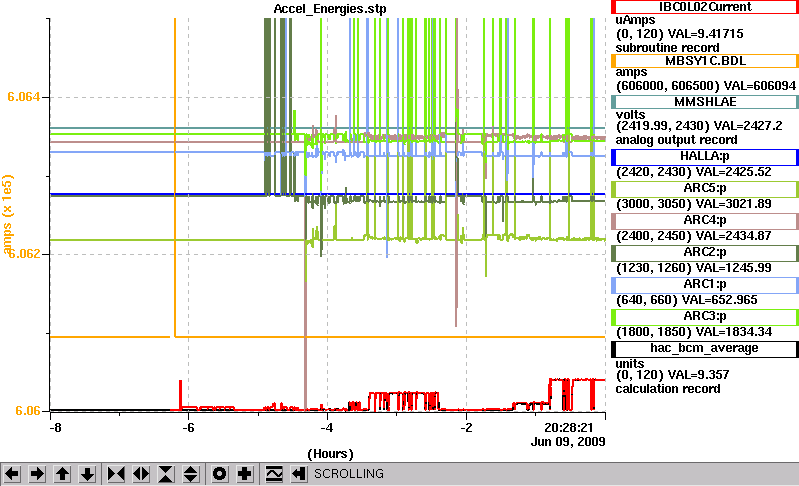Click the -6 hours x-axis tick label
Image resolution: width=799 pixels, height=486 pixels.
click(189, 428)
